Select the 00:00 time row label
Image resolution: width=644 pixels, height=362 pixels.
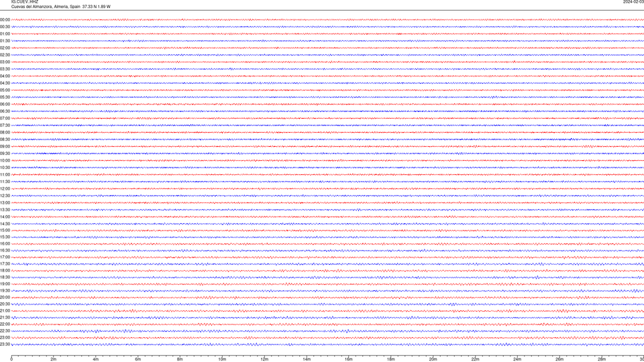point(5,19)
